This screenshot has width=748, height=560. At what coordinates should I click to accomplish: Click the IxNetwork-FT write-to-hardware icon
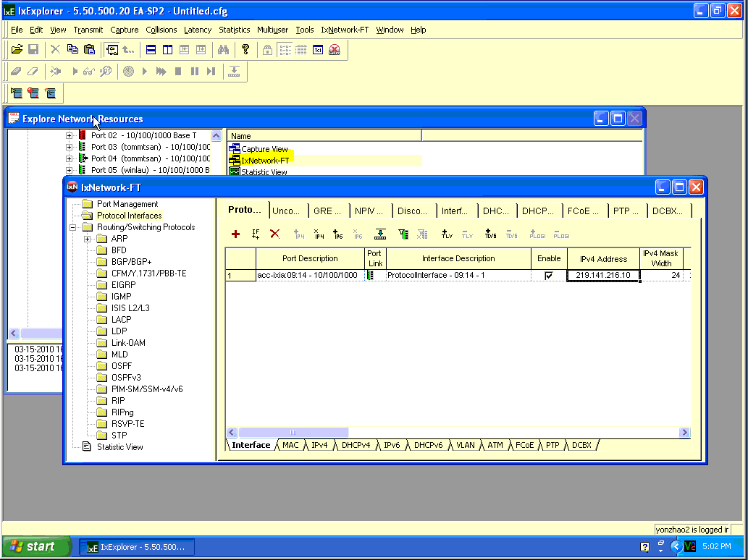coord(380,234)
